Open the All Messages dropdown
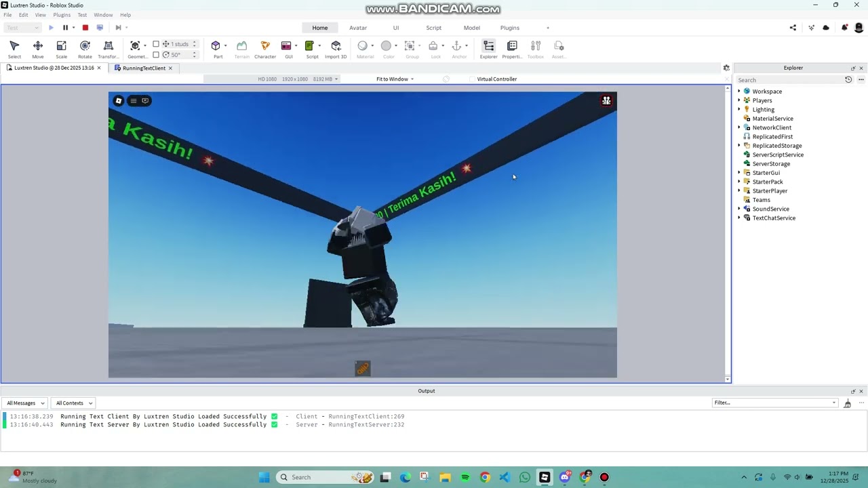 [x=25, y=403]
